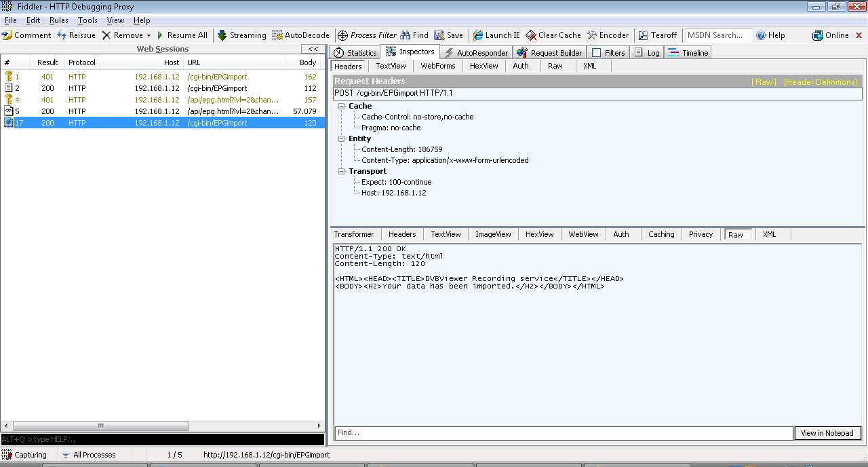Collapse the Cache header group

(x=342, y=106)
